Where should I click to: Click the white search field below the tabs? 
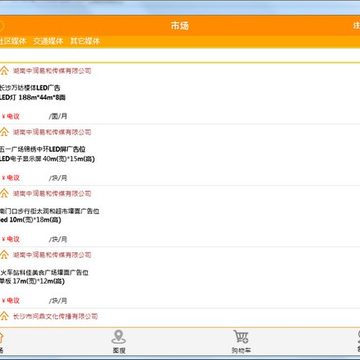click(180, 55)
